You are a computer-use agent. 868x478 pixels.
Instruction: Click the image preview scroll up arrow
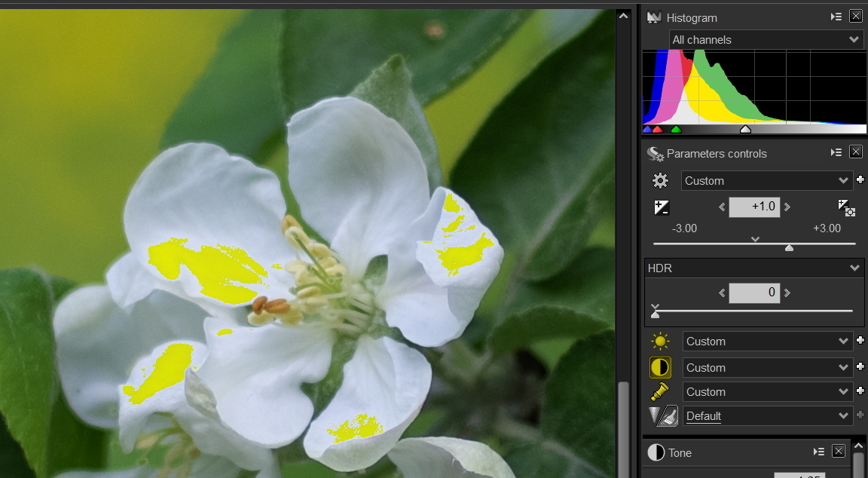pos(623,16)
